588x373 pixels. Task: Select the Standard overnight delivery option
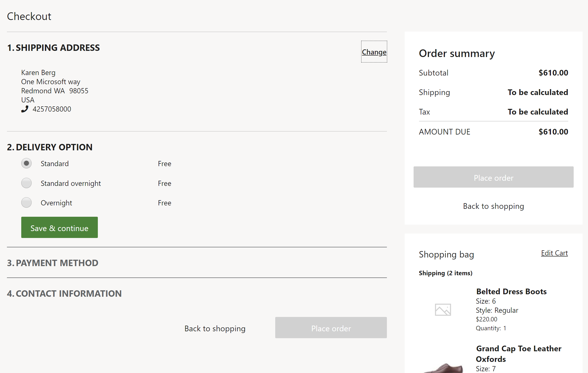27,183
